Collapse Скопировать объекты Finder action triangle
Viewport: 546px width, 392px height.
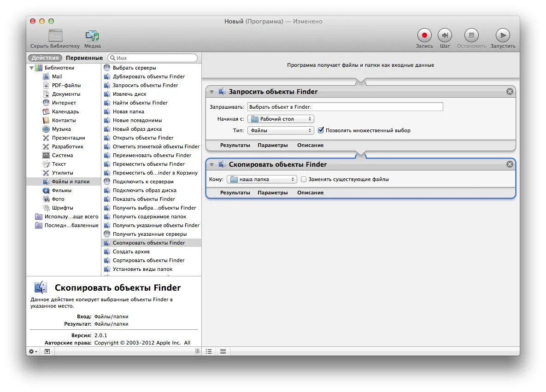pyautogui.click(x=211, y=164)
